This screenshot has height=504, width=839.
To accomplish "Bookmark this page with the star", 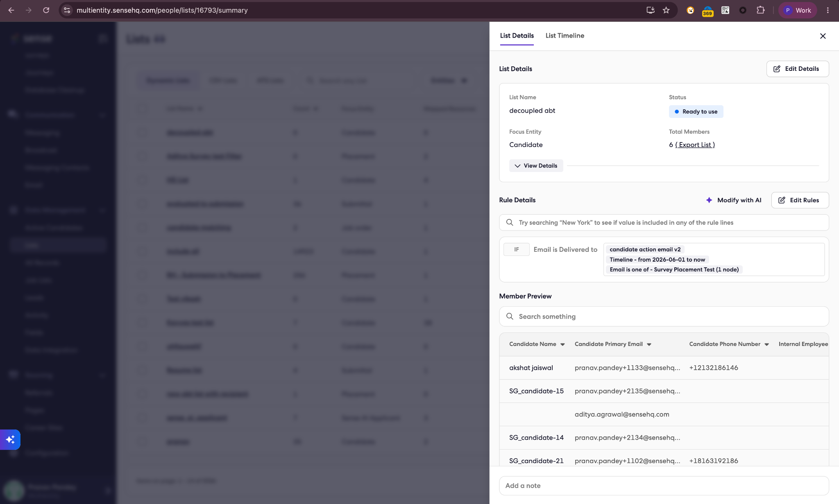I will [x=666, y=10].
